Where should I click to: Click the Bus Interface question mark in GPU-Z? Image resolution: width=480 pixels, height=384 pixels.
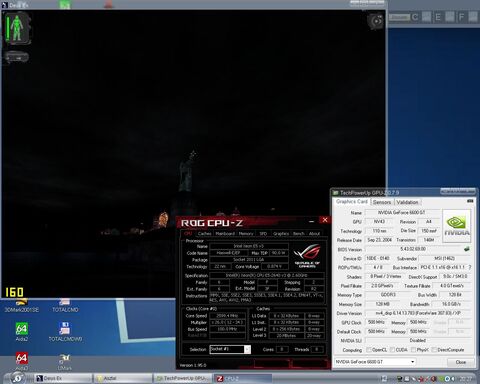click(x=470, y=267)
